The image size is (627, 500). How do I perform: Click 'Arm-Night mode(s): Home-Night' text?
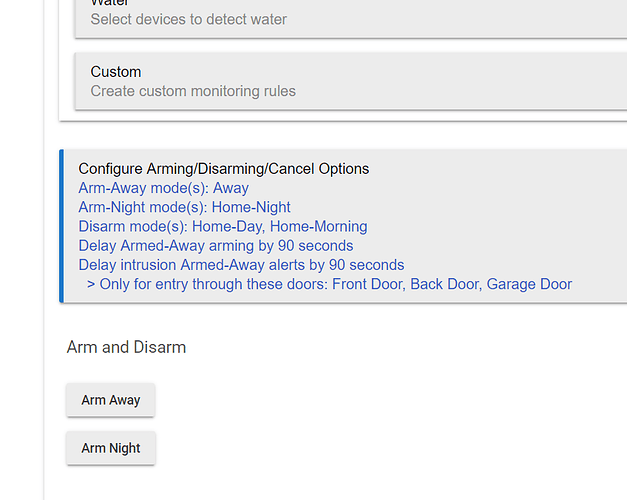pyautogui.click(x=184, y=207)
